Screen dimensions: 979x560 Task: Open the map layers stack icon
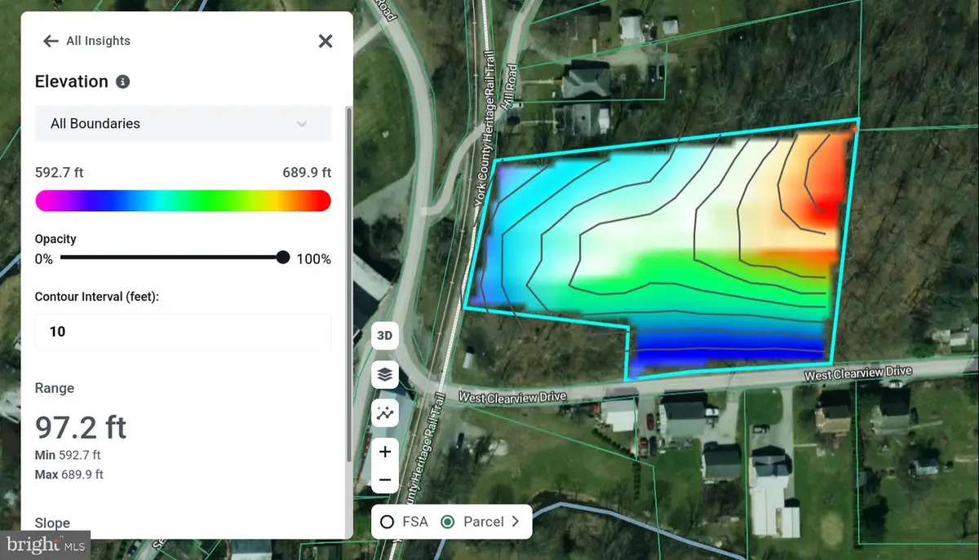point(385,375)
